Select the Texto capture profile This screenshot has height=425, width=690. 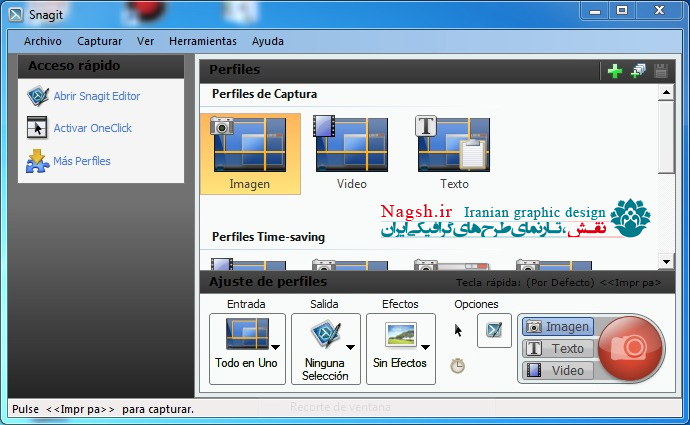pos(454,154)
